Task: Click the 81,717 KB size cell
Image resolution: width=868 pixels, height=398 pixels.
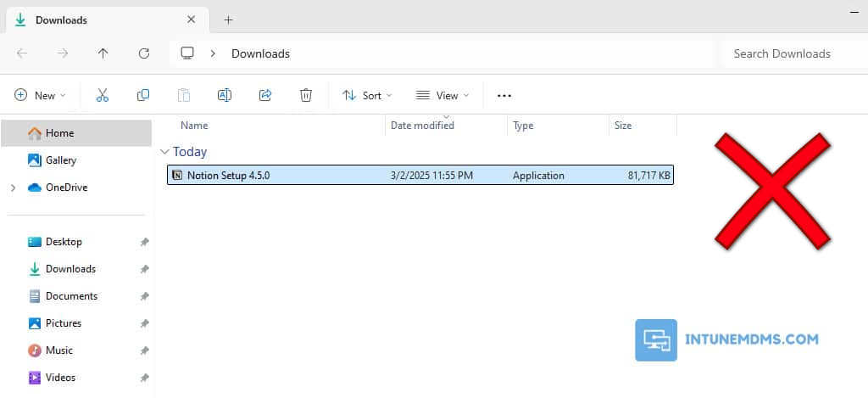Action: [648, 176]
